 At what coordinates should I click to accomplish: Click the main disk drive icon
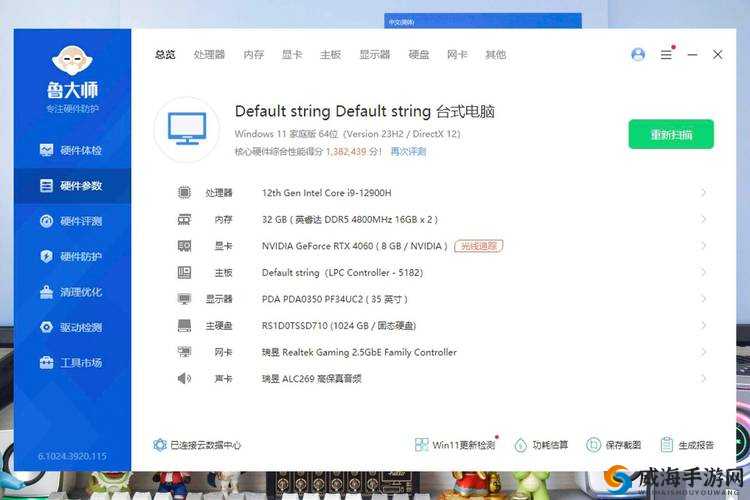pos(184,326)
